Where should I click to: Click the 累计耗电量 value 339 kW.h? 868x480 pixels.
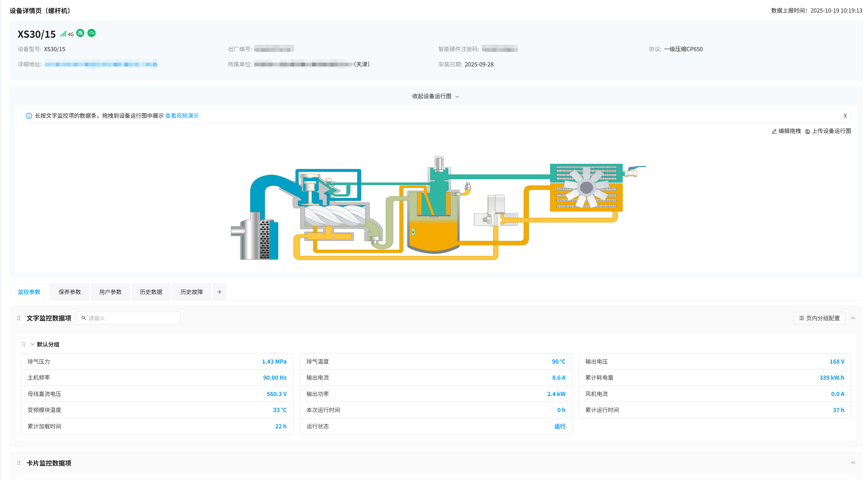tap(832, 378)
